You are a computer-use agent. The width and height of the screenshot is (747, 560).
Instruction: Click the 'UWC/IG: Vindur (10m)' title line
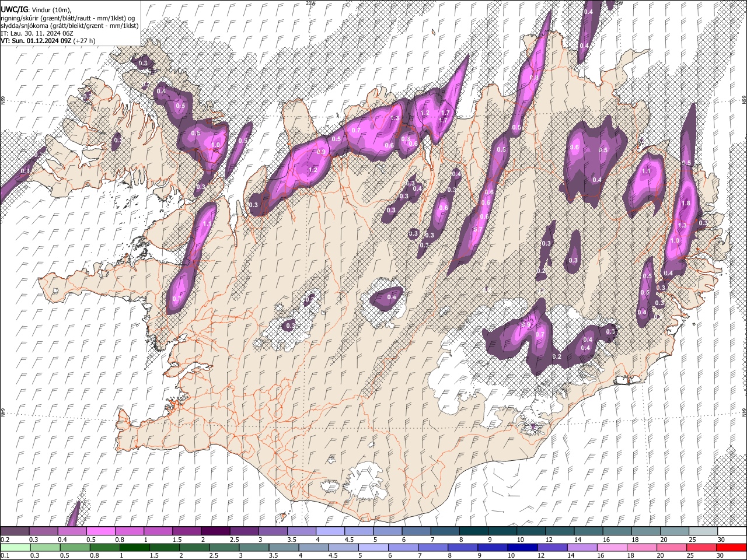(x=36, y=10)
